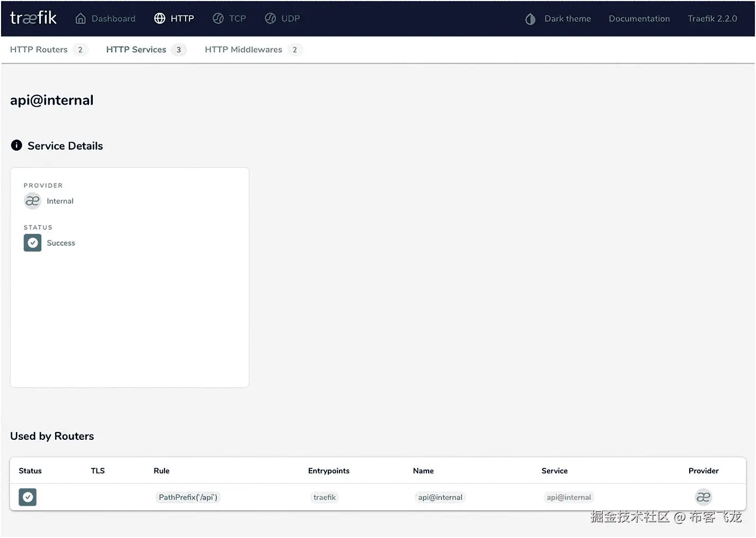Click the Service Details heading
756x538 pixels.
(x=65, y=146)
